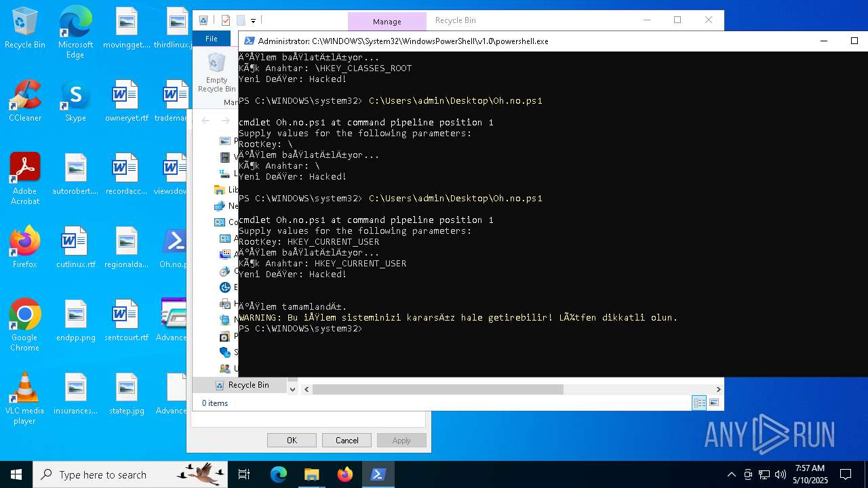Launch the Skype desktop shortcut
868x488 pixels.
point(75,101)
